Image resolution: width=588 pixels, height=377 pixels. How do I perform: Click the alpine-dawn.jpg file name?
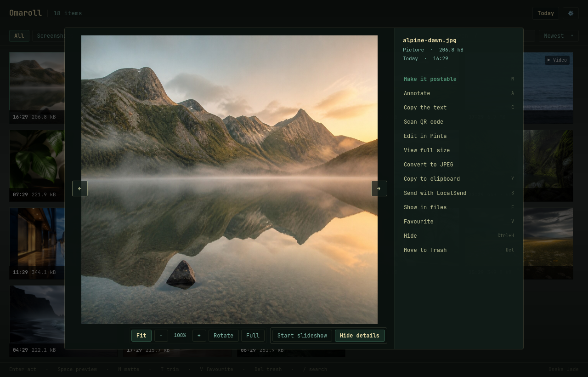pyautogui.click(x=430, y=40)
